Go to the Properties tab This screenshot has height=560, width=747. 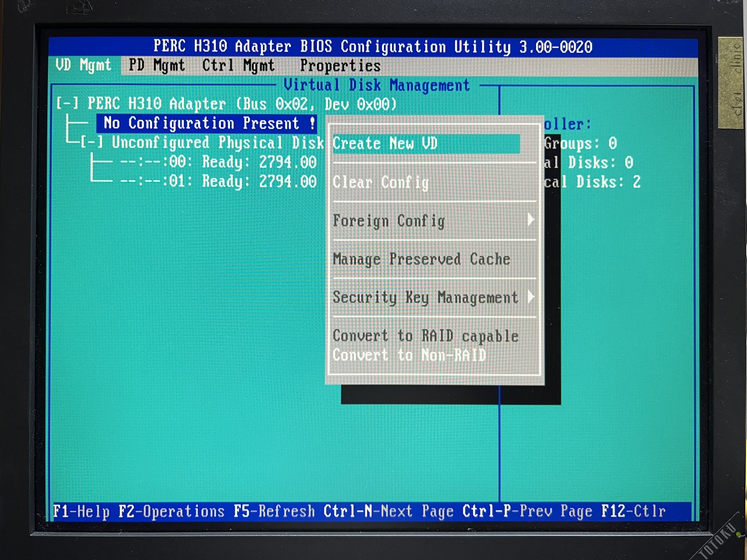click(340, 66)
